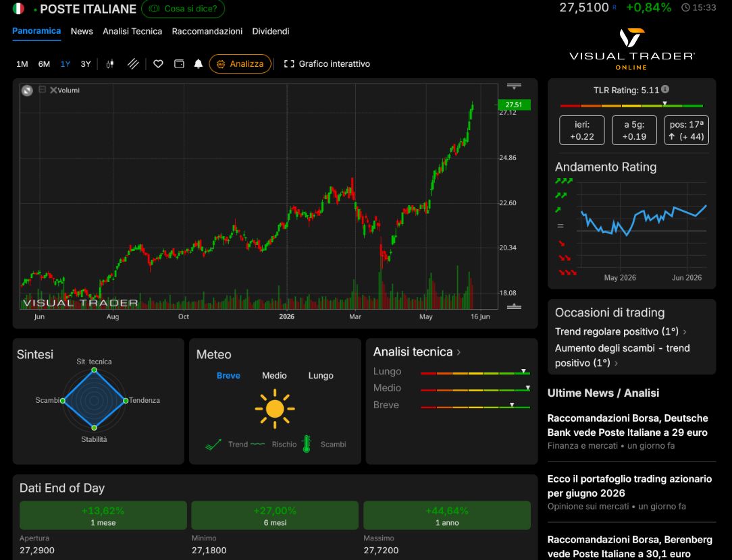
Task: Set a price alert with bell icon
Action: (199, 64)
